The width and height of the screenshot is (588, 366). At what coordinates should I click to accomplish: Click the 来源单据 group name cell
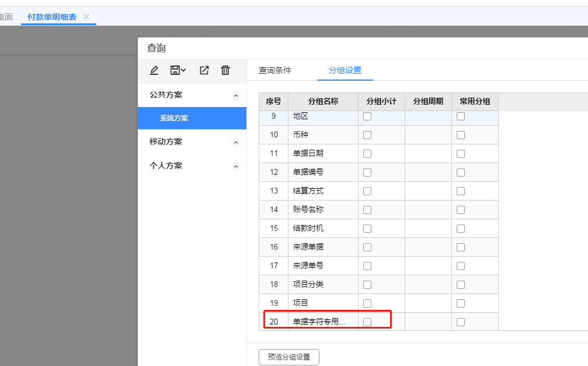click(323, 247)
